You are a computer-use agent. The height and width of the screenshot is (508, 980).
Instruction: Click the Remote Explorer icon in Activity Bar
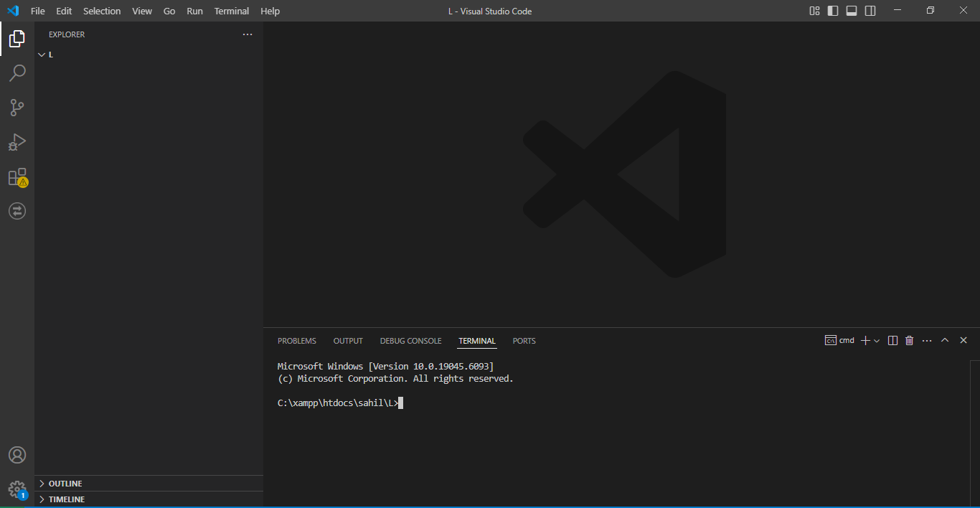tap(17, 210)
